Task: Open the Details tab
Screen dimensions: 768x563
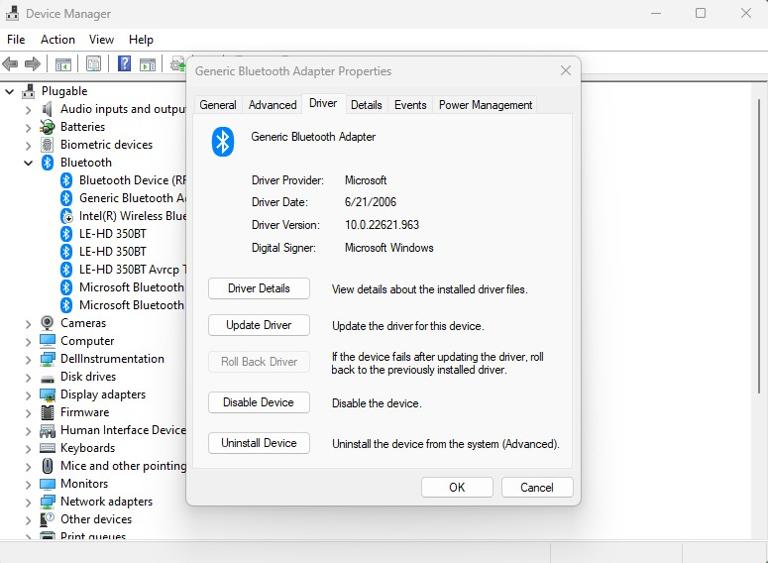Action: tap(366, 105)
